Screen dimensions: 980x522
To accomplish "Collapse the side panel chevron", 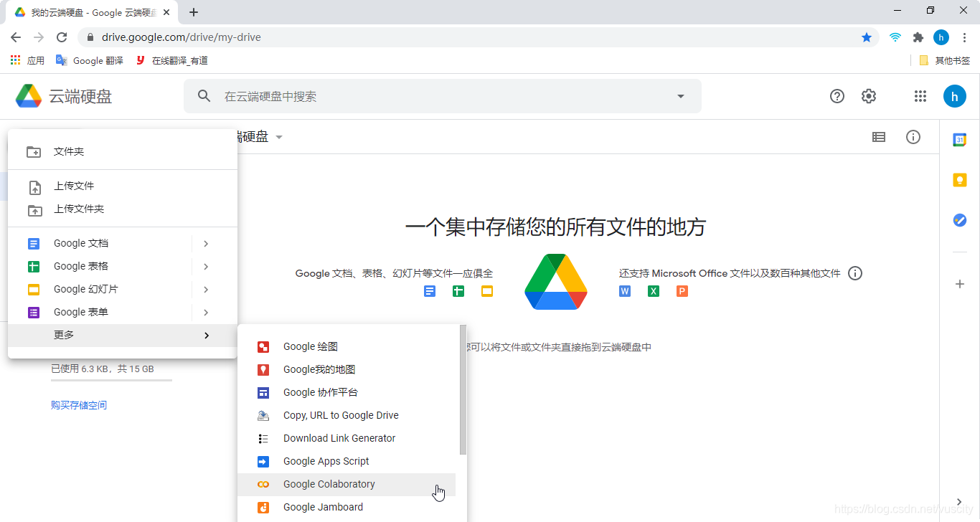I will pos(960,502).
